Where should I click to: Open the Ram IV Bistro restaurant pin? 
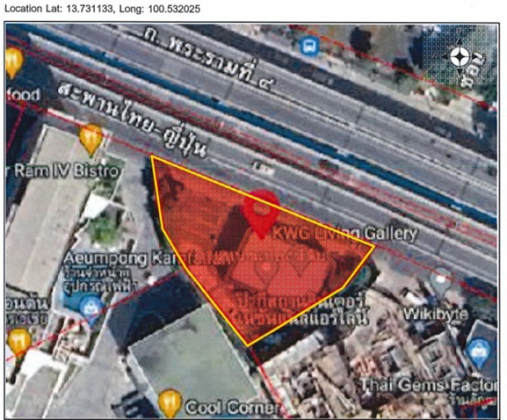point(91,138)
